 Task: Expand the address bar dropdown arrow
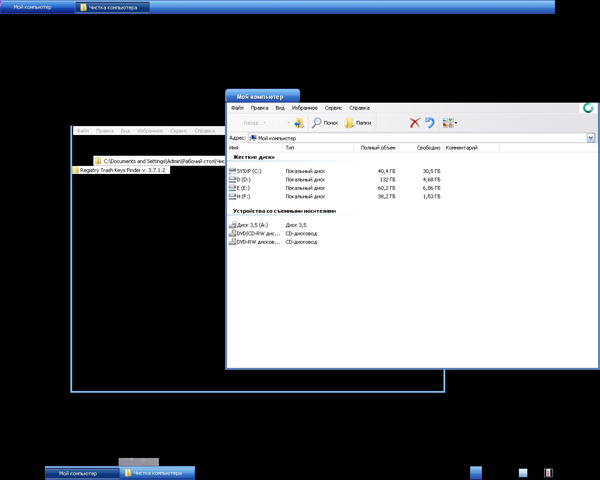coord(591,138)
